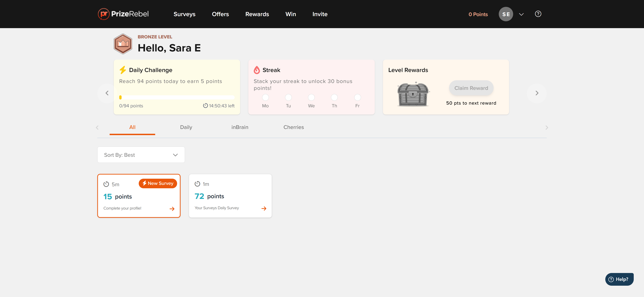Select the We streak circle

point(311,97)
